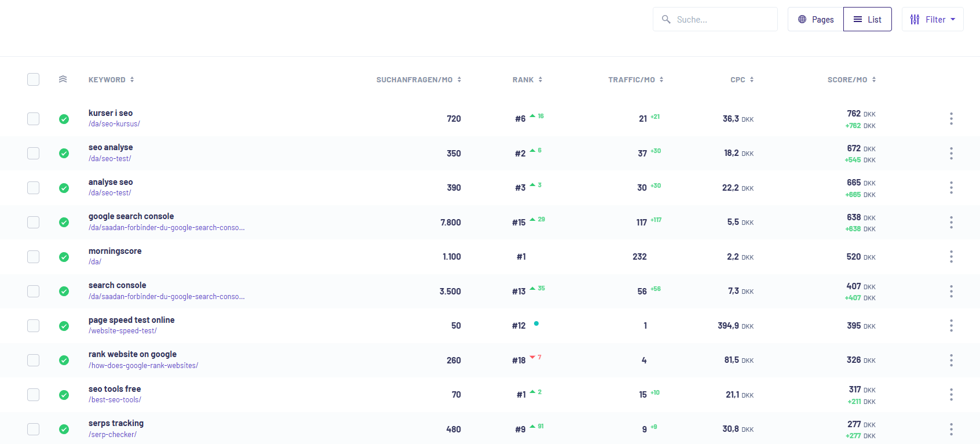Click the magnifier icon in search box
Image resolution: width=980 pixels, height=444 pixels.
(x=666, y=19)
